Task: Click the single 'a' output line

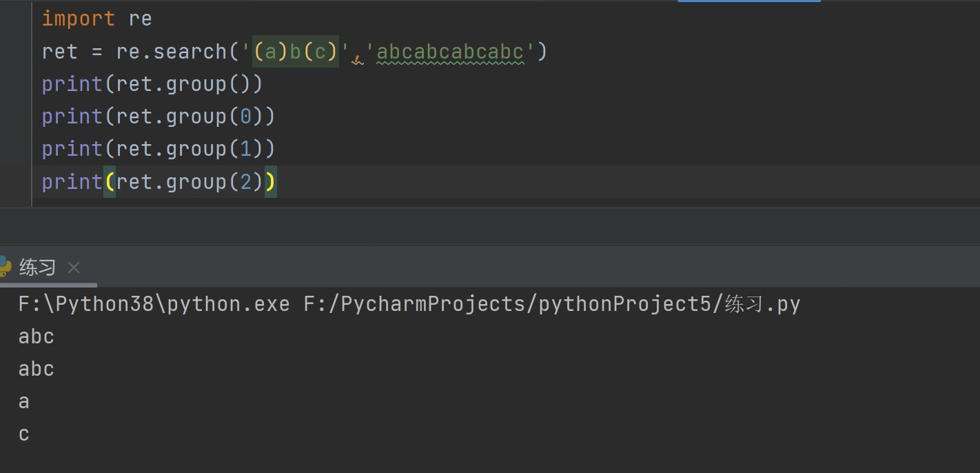Action: coord(24,401)
